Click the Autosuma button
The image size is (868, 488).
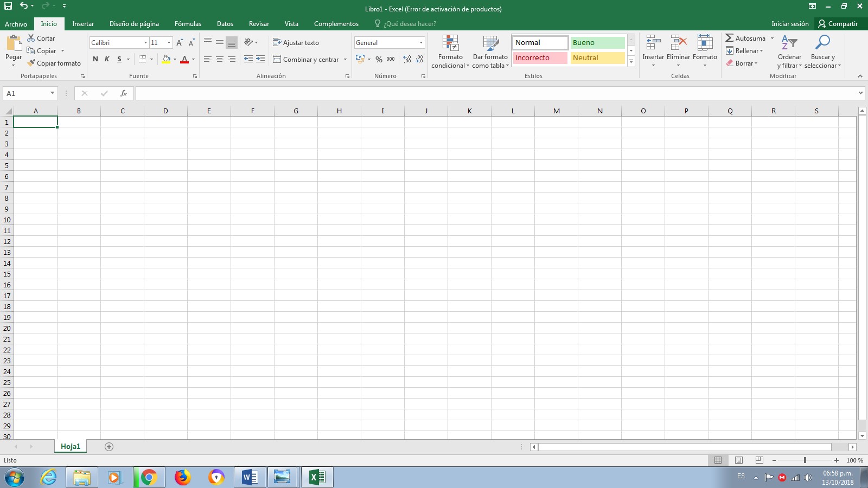click(745, 38)
